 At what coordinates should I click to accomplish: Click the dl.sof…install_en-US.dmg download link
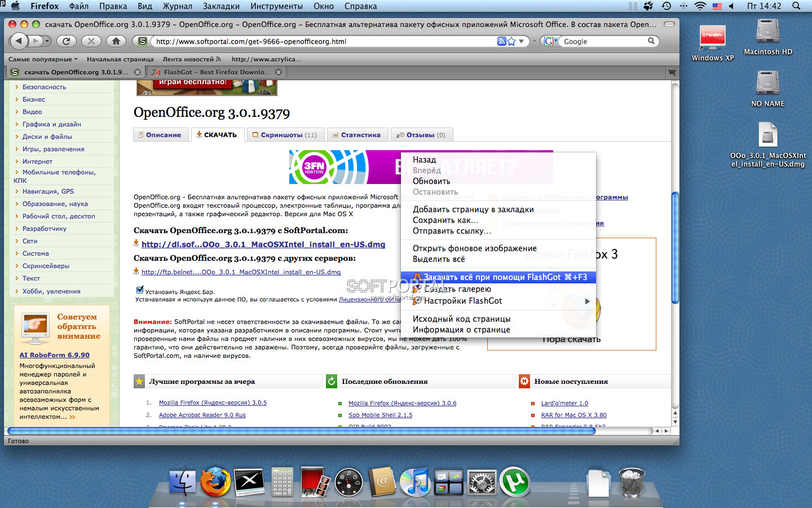(263, 244)
